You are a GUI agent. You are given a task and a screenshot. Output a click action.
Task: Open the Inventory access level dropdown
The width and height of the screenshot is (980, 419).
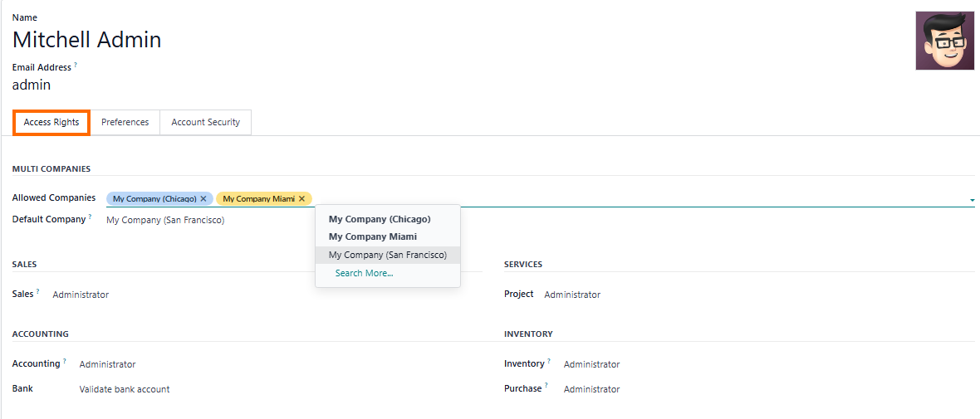[x=592, y=364]
